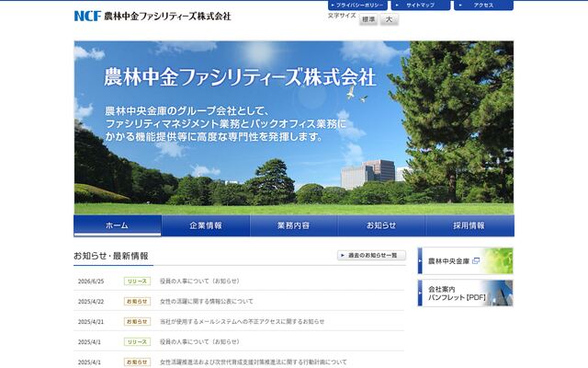Click the hero banner image of the park

pos(294,128)
